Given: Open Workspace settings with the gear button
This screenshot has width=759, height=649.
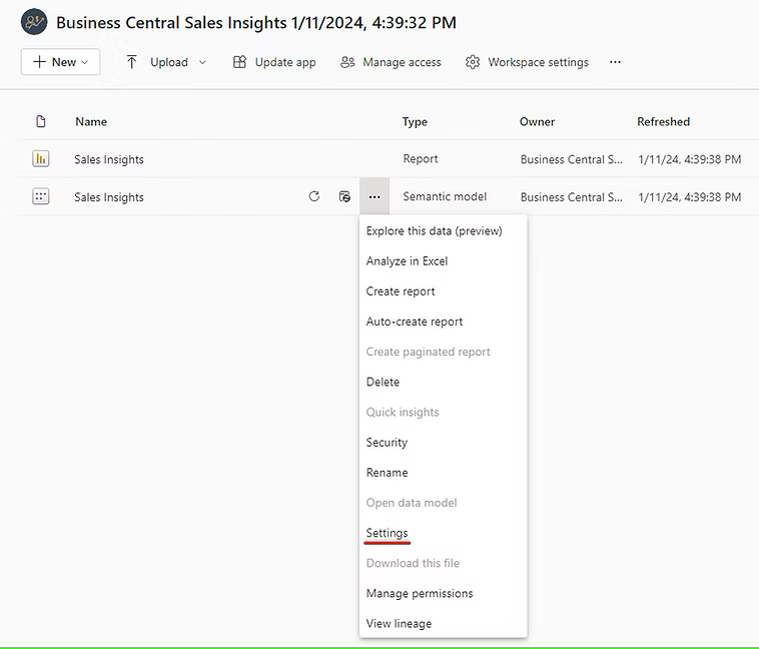Looking at the screenshot, I should pyautogui.click(x=527, y=62).
